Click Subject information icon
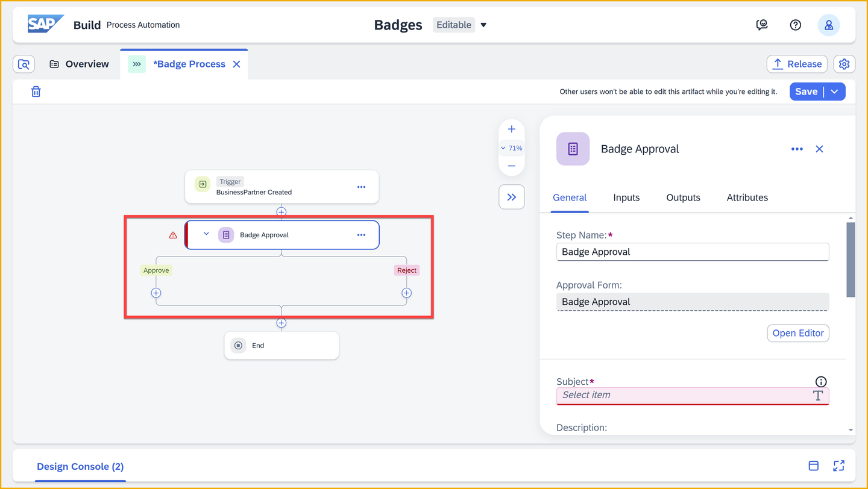This screenshot has height=489, width=868. pyautogui.click(x=821, y=382)
